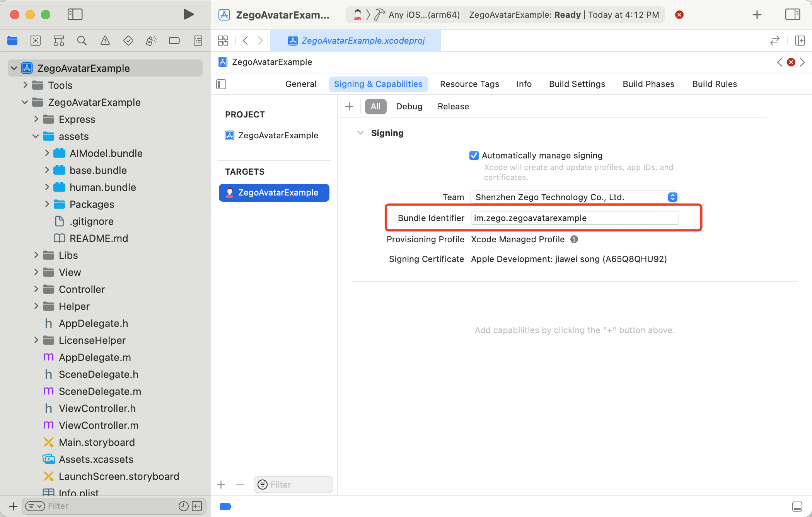812x517 pixels.
Task: Select the Debug configuration filter
Action: click(409, 107)
